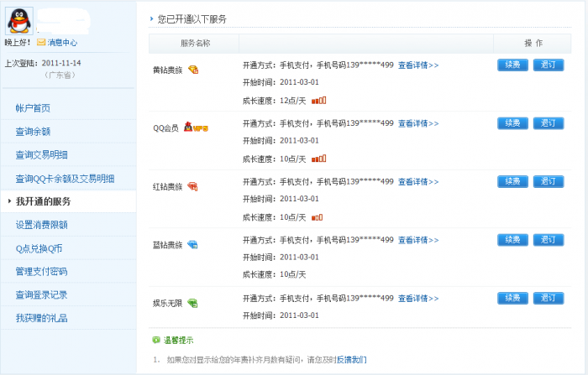588x375 pixels.
Task: Renew 黄钻贵族 with 续费 button
Action: pos(512,65)
